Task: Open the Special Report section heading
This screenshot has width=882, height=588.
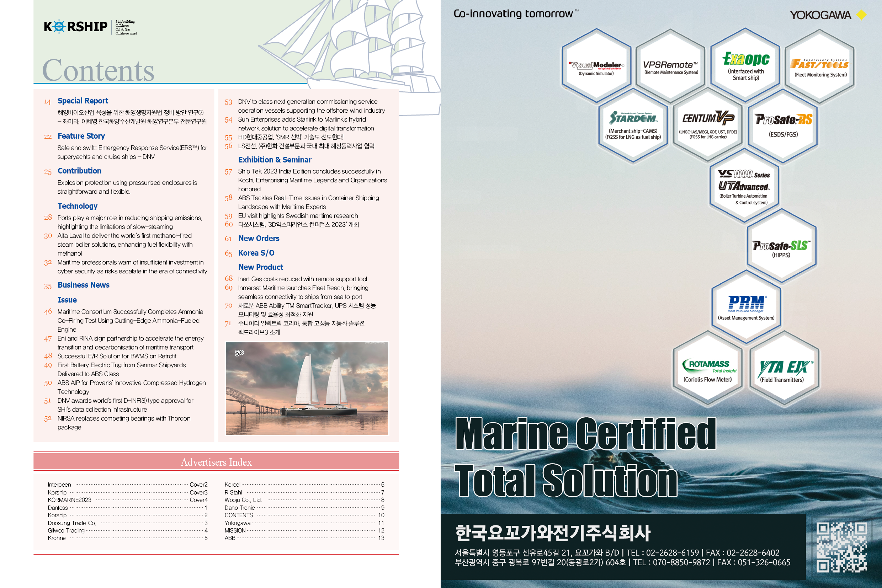Action: [x=83, y=101]
